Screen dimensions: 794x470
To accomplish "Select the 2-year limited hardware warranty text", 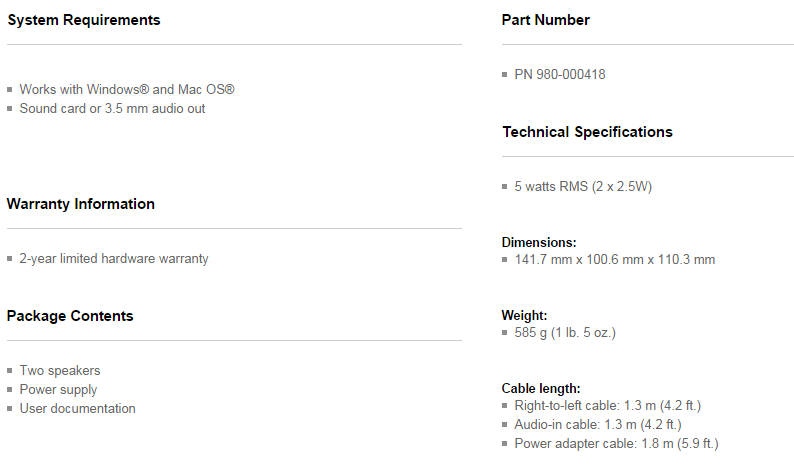I will click(x=114, y=258).
